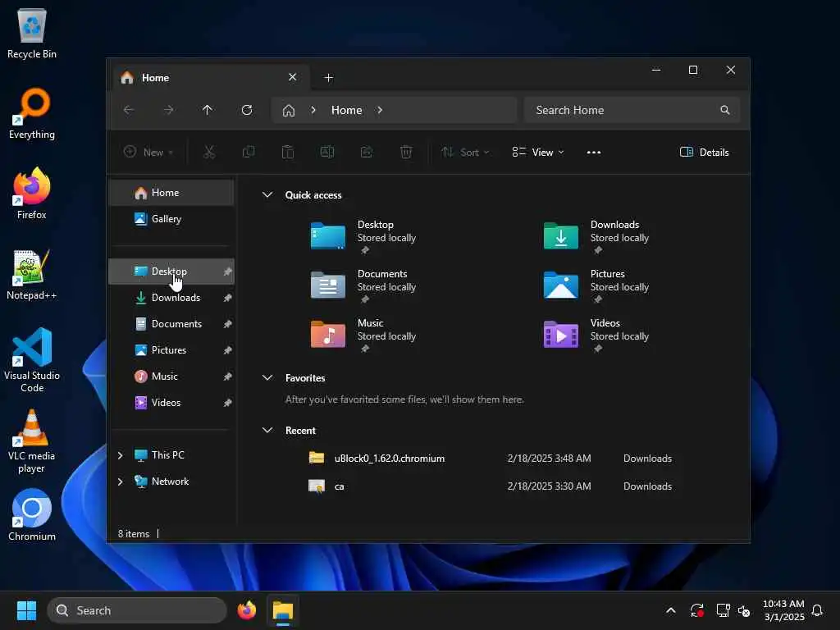This screenshot has width=840, height=630.
Task: Select Gallery in the navigation pane
Action: point(171,219)
